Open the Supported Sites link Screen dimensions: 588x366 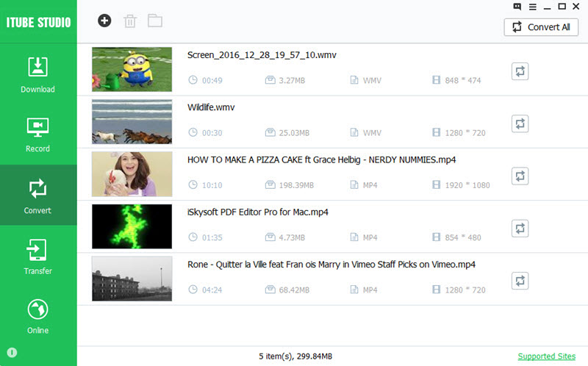[547, 356]
